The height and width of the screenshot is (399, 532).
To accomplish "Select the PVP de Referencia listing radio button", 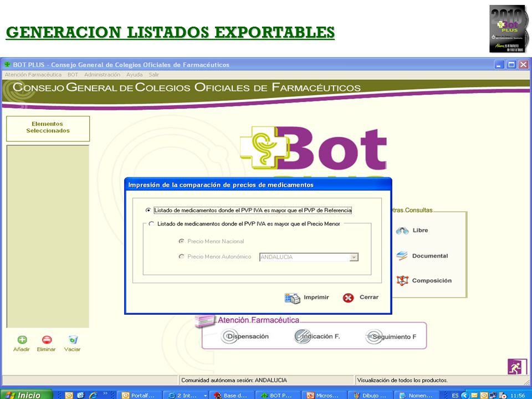I will (x=148, y=211).
